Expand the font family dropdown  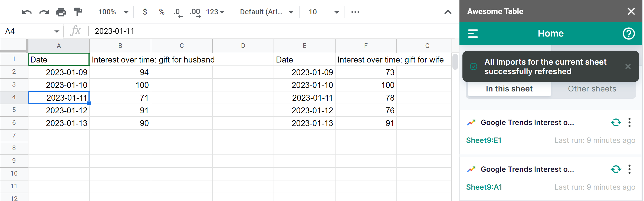pos(267,12)
